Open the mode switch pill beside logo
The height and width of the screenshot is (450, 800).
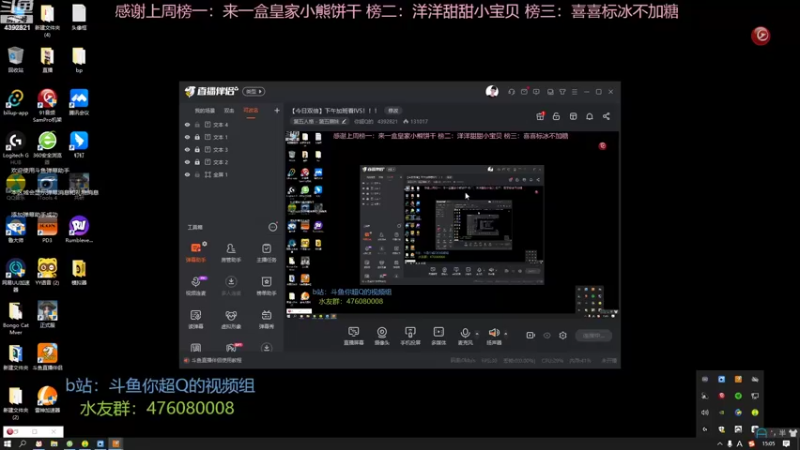coord(254,91)
